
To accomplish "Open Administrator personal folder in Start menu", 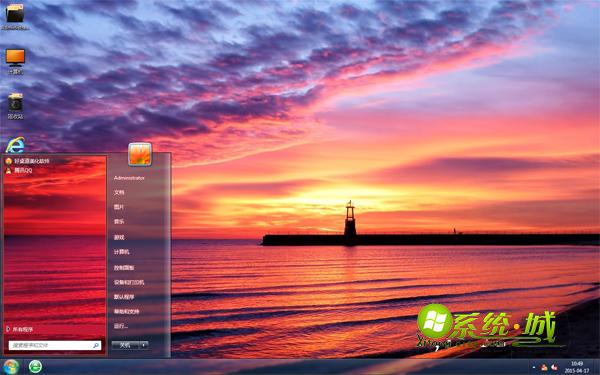I will 129,178.
